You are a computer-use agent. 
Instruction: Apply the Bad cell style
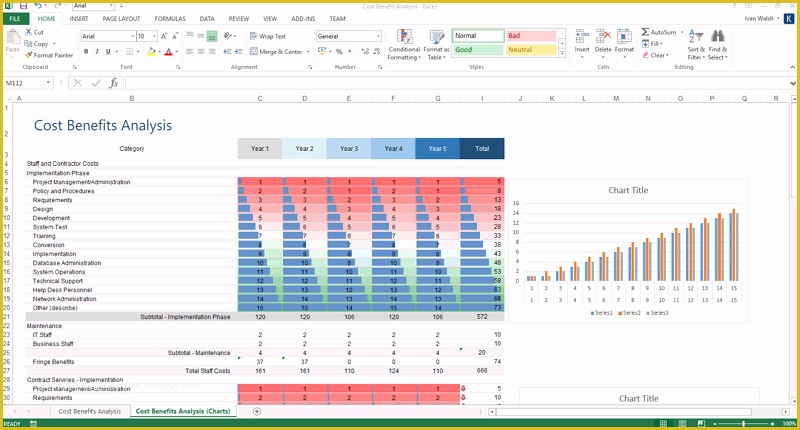tap(531, 36)
